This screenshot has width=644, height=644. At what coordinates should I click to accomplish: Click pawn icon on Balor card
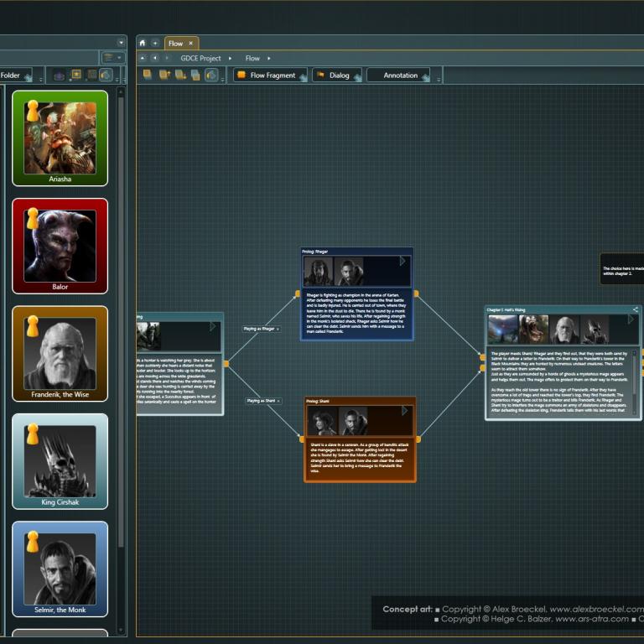tap(33, 219)
